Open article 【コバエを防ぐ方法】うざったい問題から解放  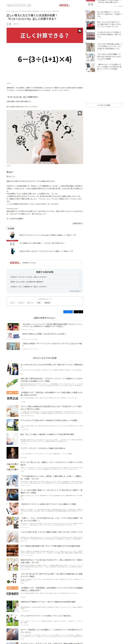point(52,532)
